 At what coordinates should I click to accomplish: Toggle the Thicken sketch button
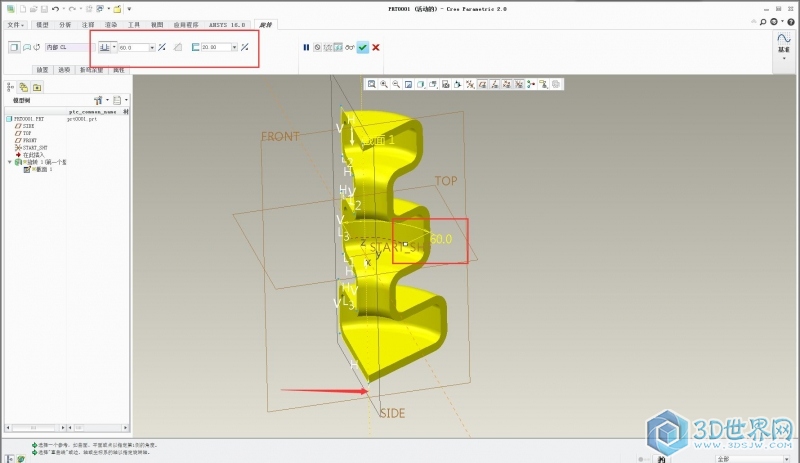[x=195, y=47]
